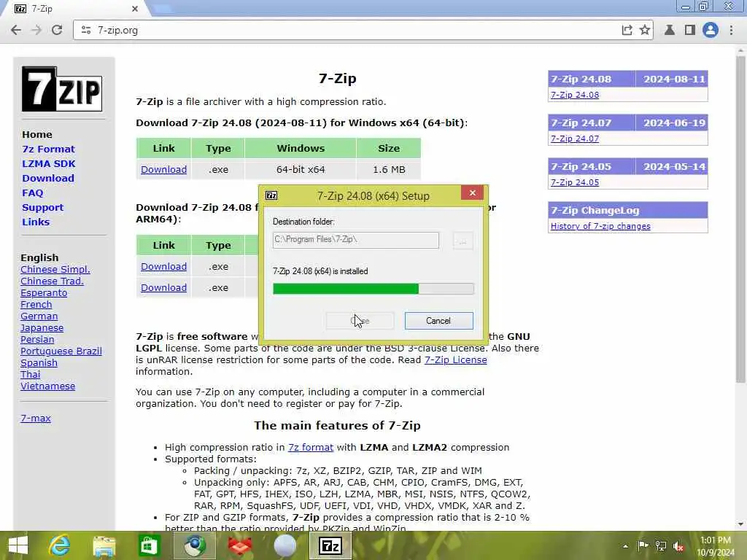Open the network tray icon
This screenshot has height=560, width=747.
click(x=661, y=545)
